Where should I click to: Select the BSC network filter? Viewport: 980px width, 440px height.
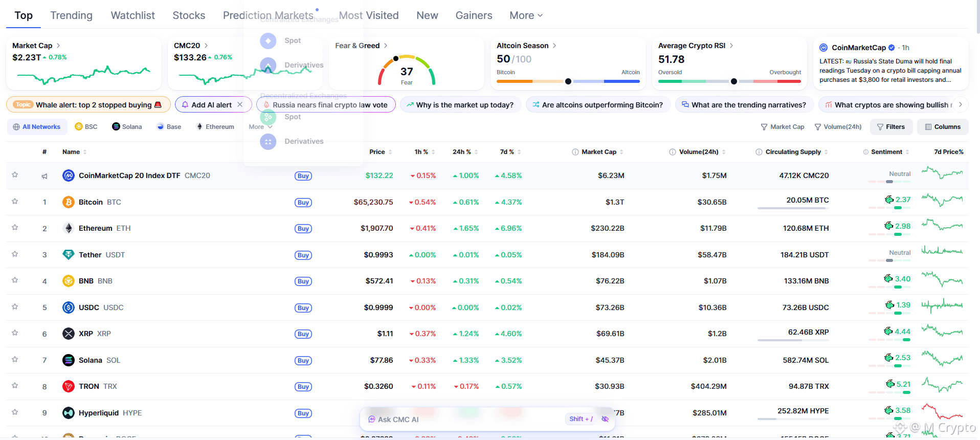pos(86,127)
